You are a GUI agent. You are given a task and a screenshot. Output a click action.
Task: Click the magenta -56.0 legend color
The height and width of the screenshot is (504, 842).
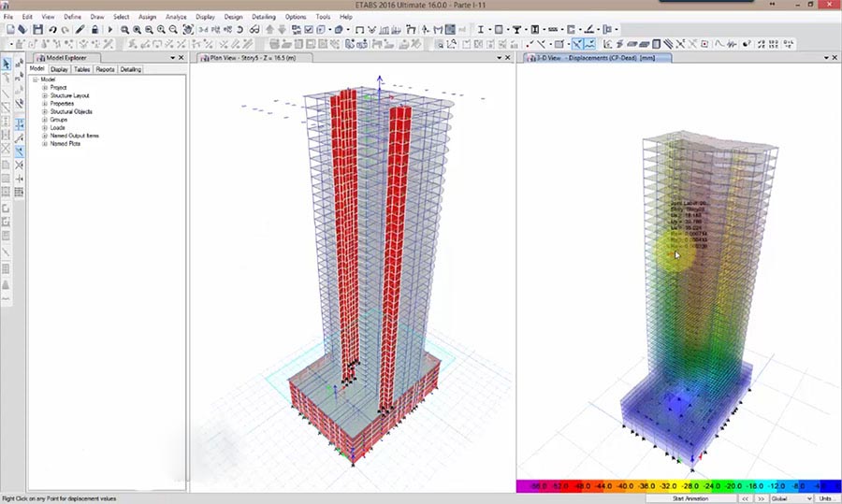click(x=538, y=485)
